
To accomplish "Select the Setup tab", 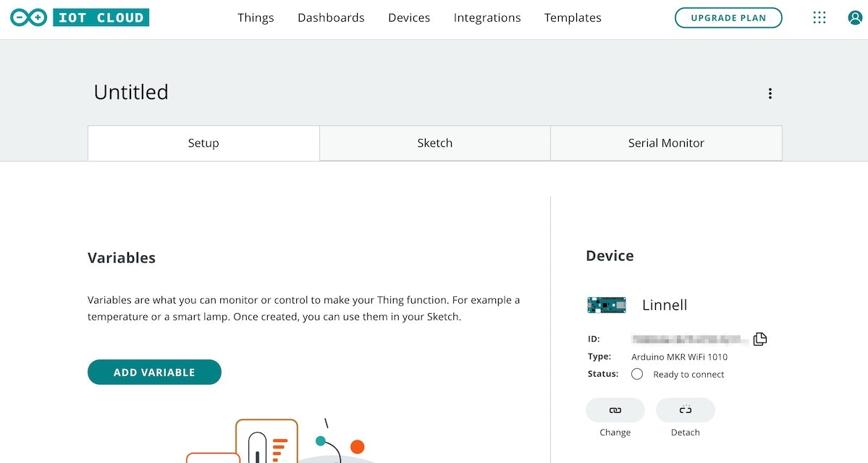I will (203, 143).
